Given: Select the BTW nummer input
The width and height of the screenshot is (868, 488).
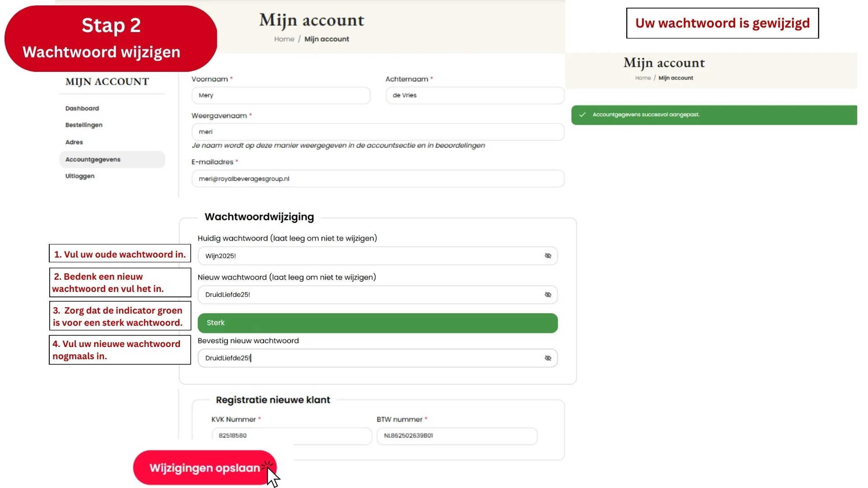Looking at the screenshot, I should point(457,436).
